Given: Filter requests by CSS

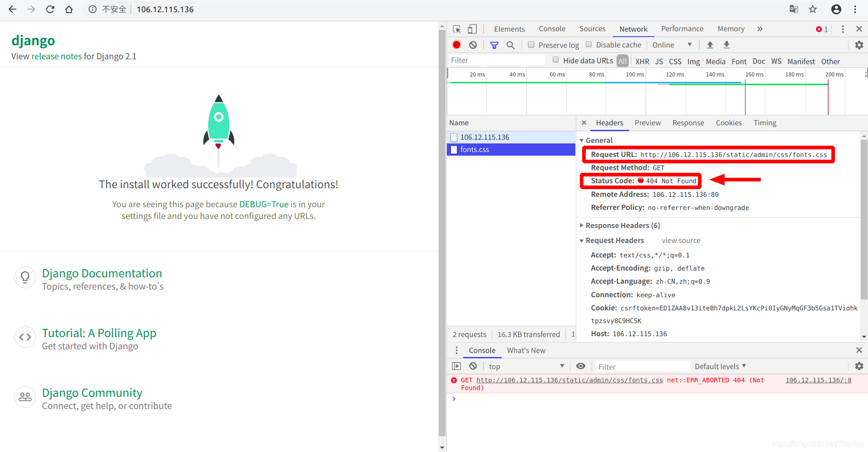Looking at the screenshot, I should (675, 61).
